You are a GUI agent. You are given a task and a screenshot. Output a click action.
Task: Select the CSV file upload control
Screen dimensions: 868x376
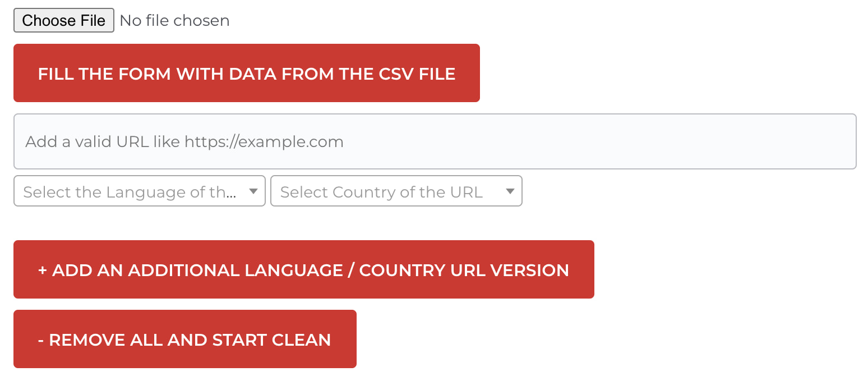(63, 20)
